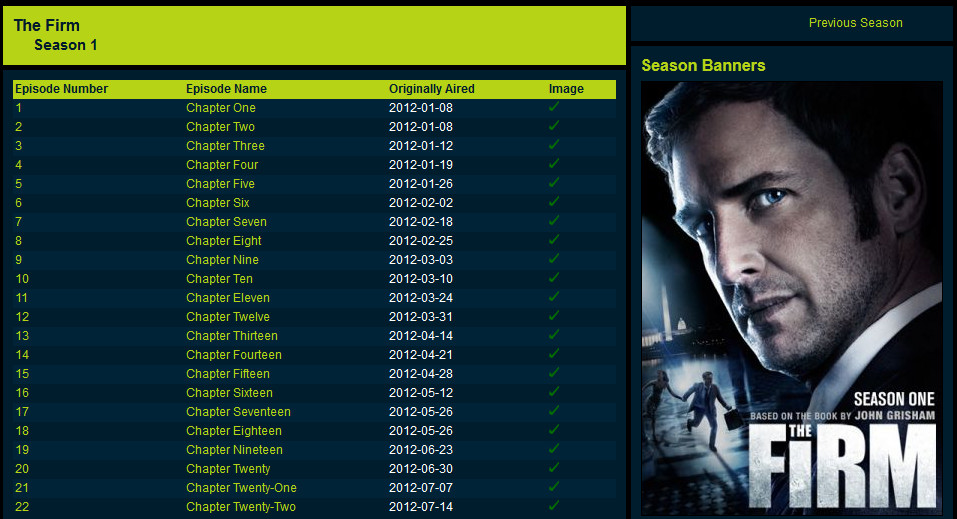
Task: Click the image checkmark for Chapter Six
Action: click(x=554, y=201)
